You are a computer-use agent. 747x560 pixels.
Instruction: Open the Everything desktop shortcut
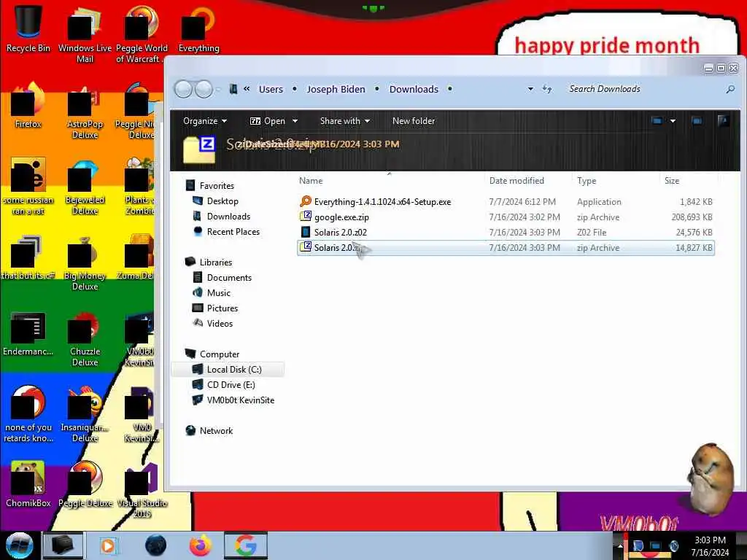pyautogui.click(x=198, y=29)
